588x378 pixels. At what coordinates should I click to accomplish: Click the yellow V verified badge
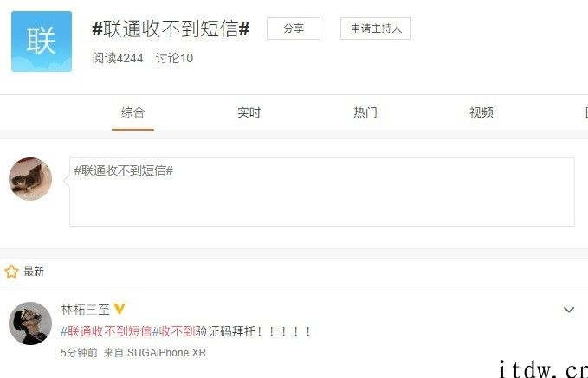[x=120, y=309]
